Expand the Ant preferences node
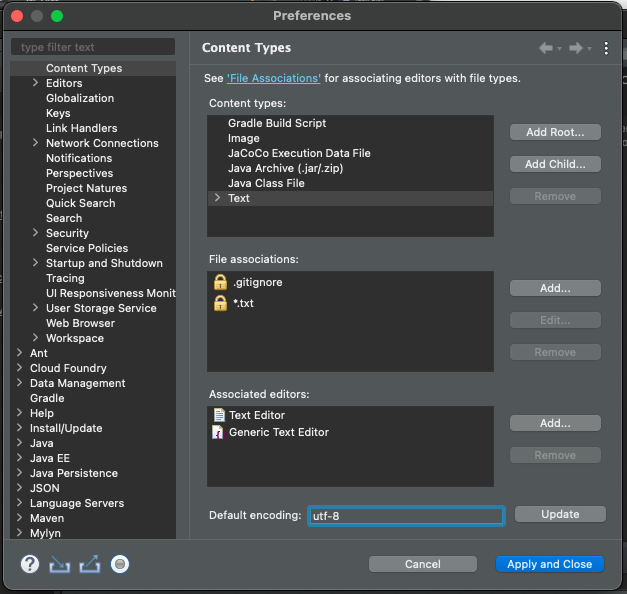 [19, 353]
